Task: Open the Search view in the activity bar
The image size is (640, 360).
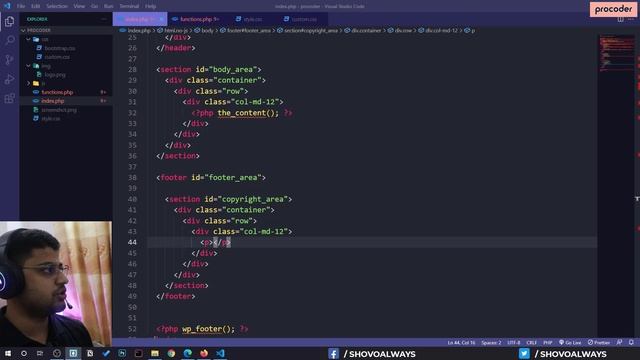Action: (9, 40)
